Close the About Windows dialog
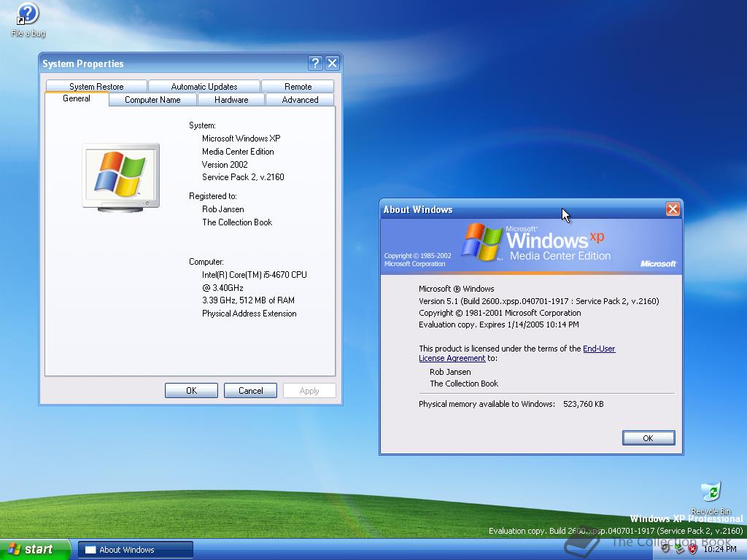The image size is (747, 560). click(672, 209)
